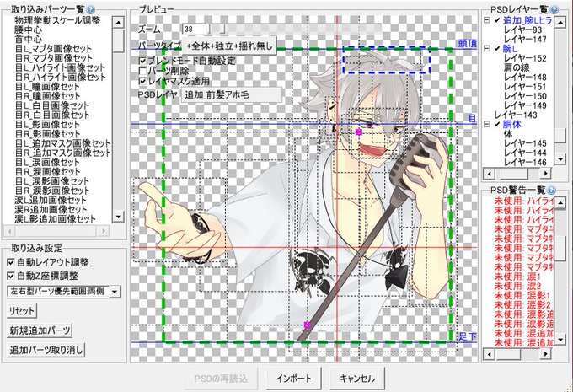Viewport: 573px width, 392px height.
Task: Click the warning list scroll-right arrow
Action: [545, 353]
